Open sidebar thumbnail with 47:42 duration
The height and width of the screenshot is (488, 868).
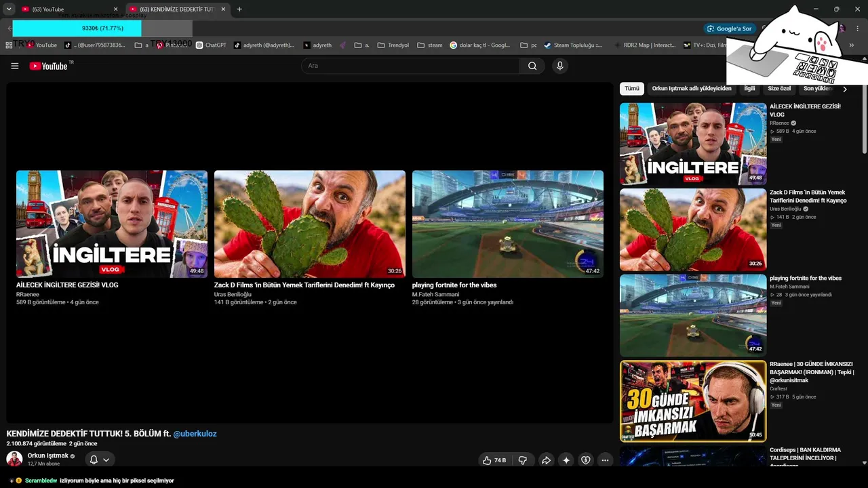(x=693, y=315)
